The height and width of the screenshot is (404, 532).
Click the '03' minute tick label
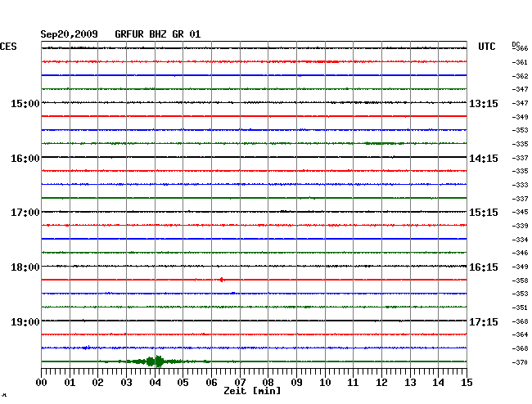(126, 383)
